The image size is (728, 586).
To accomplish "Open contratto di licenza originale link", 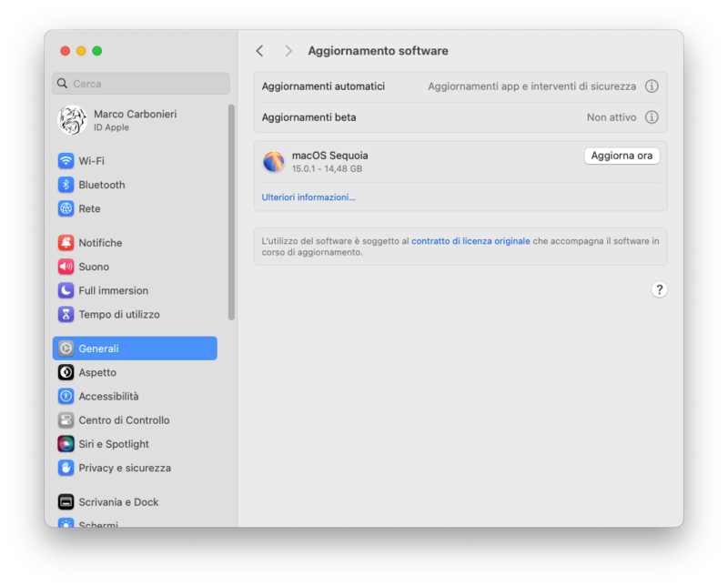I will coord(470,241).
